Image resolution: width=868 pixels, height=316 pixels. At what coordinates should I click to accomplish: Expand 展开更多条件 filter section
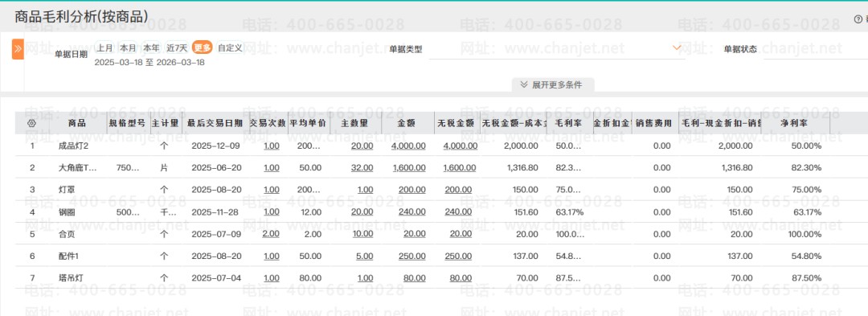[x=551, y=85]
